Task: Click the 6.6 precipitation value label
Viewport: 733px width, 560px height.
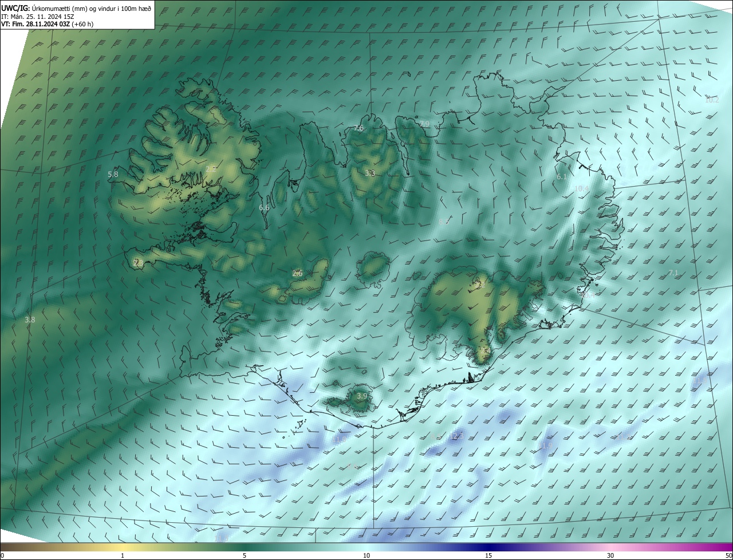Action: [x=264, y=208]
